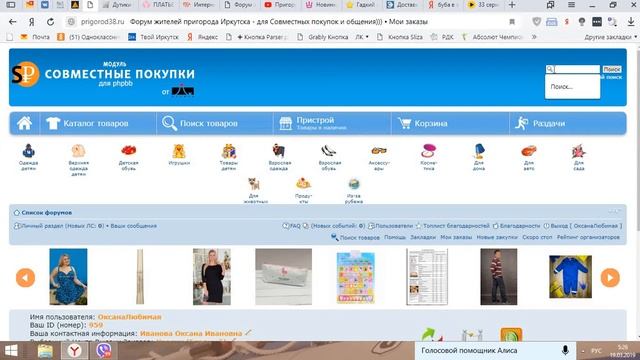The height and width of the screenshot is (360, 640).
Task: Open the Список форумов link
Action: click(47, 213)
